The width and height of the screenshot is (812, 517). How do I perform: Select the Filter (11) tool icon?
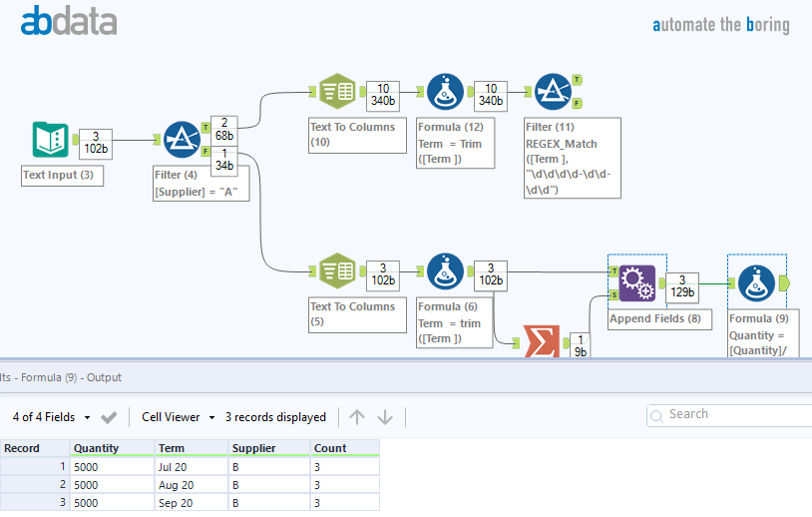[553, 92]
